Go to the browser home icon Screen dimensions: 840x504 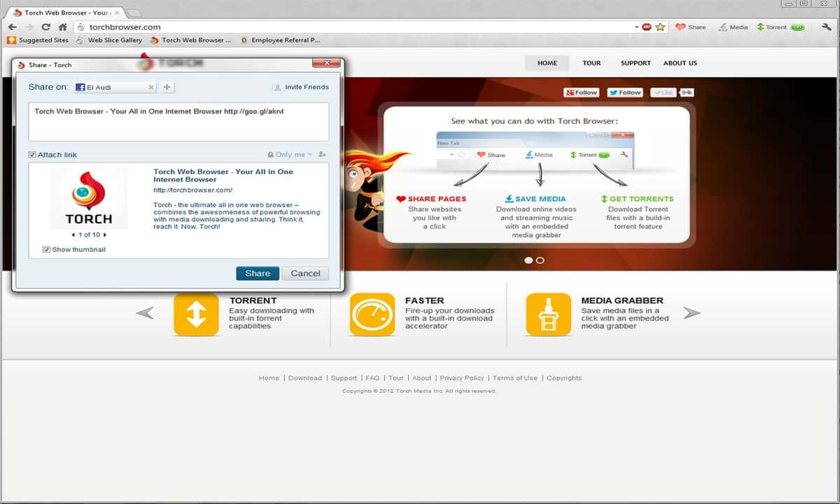[x=62, y=27]
